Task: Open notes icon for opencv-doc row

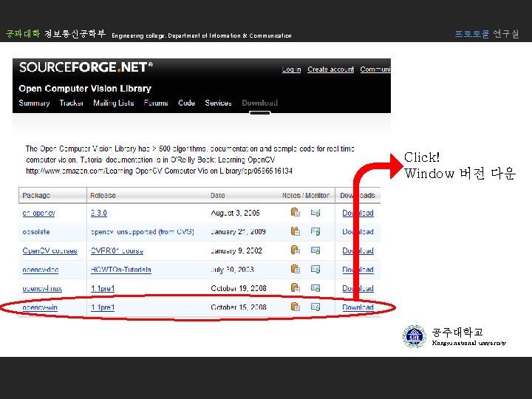Action: [x=295, y=270]
